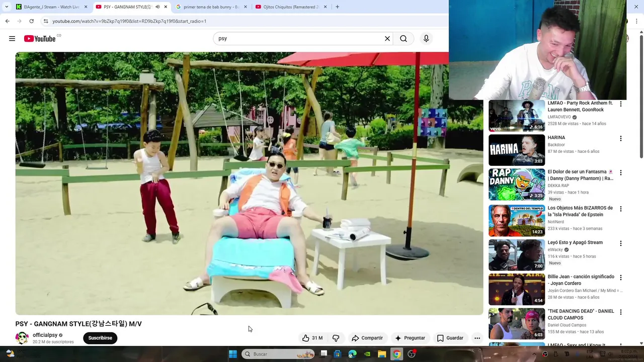Open the NVIDIA app from the taskbar
The height and width of the screenshot is (362, 644).
[x=367, y=354]
